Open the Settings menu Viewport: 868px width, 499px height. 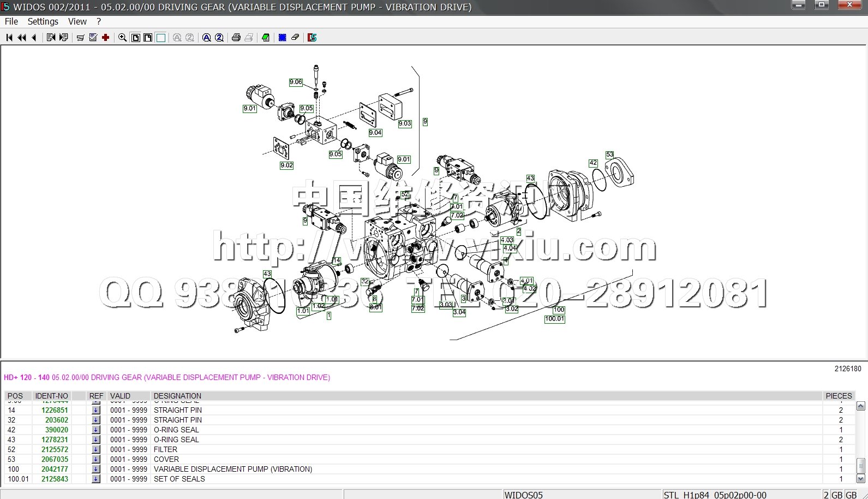coord(43,21)
